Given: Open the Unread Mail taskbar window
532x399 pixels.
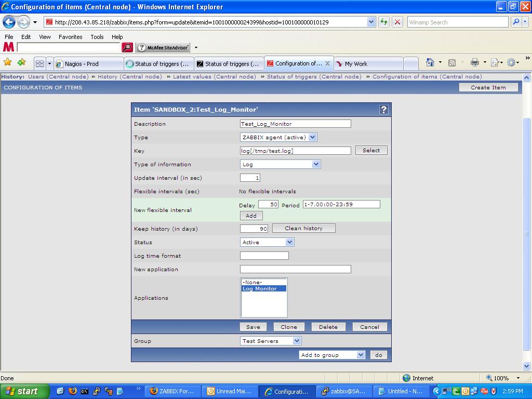Looking at the screenshot, I should (230, 391).
